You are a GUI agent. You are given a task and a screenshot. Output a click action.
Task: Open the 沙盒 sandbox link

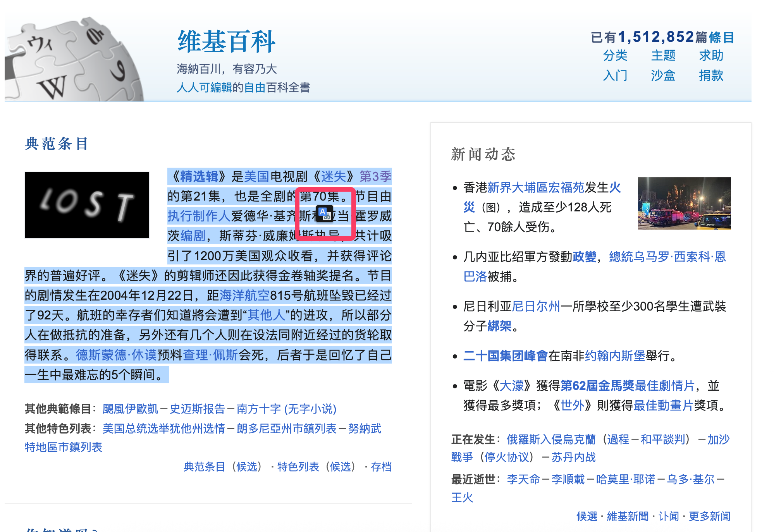click(x=663, y=75)
